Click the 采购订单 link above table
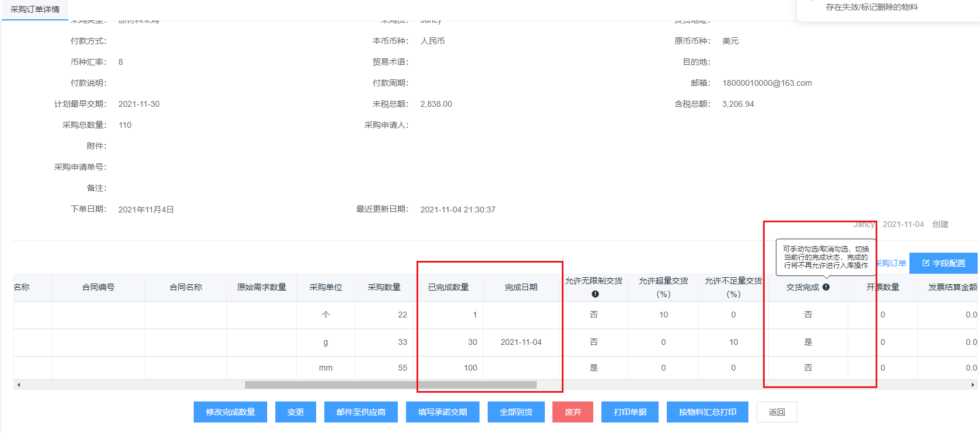 coord(891,263)
